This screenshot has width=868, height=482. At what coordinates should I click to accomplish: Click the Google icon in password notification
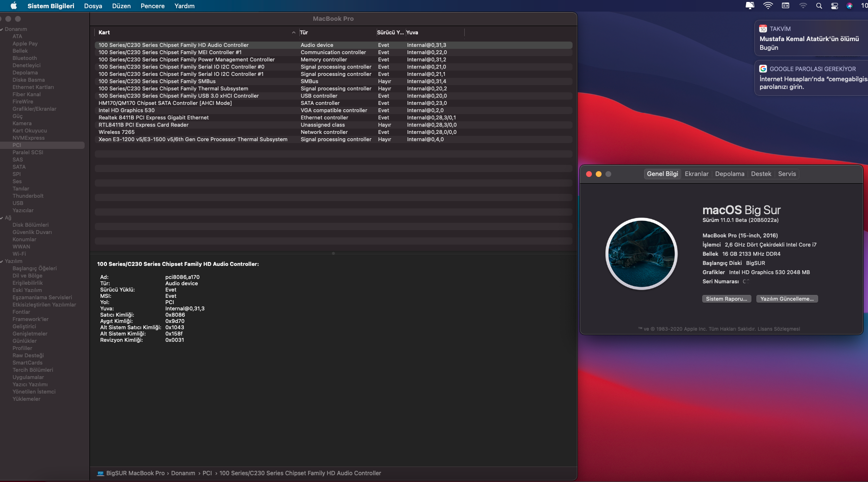coord(763,69)
